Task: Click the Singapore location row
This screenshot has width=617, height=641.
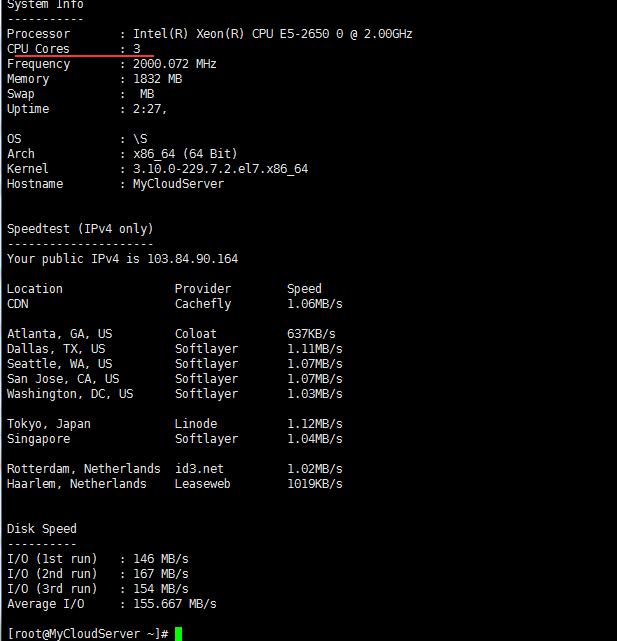Action: point(38,439)
